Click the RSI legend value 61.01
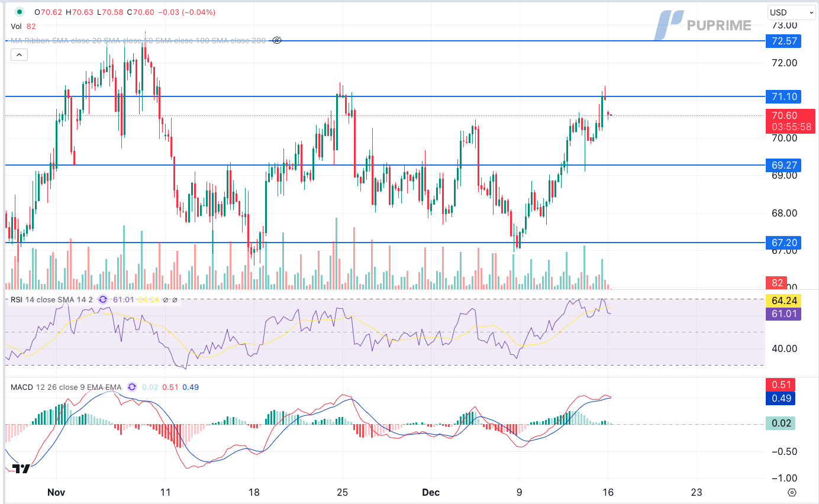Image resolution: width=819 pixels, height=504 pixels. (123, 300)
